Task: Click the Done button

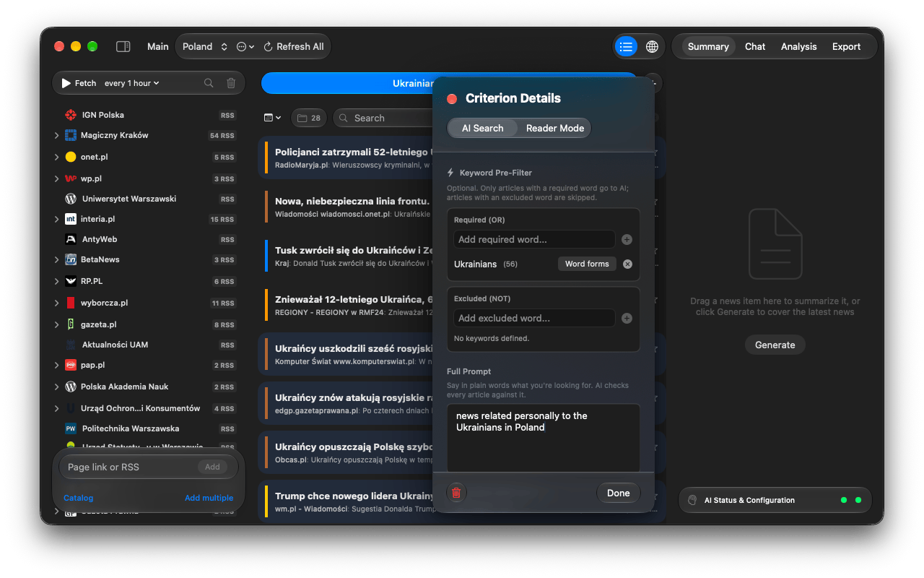Action: click(x=618, y=493)
